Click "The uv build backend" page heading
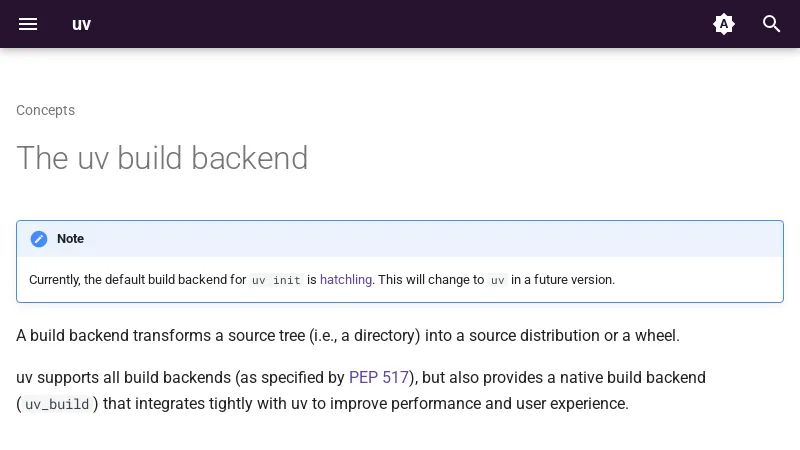Image resolution: width=800 pixels, height=450 pixels. [x=162, y=158]
